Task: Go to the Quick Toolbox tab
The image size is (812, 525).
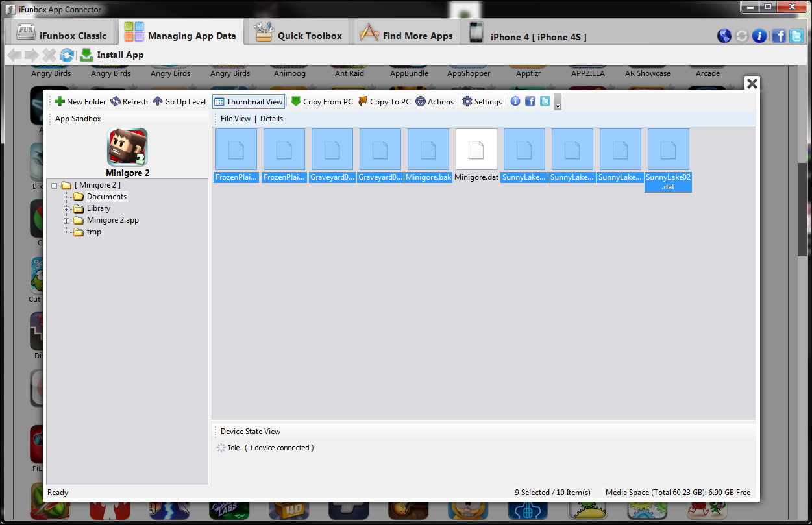Action: (299, 32)
